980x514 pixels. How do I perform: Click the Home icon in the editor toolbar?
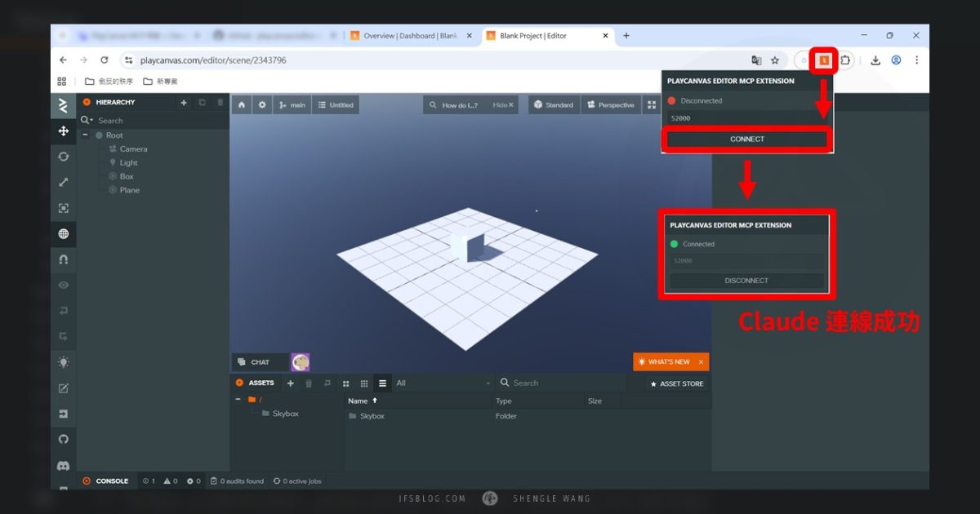[x=241, y=104]
